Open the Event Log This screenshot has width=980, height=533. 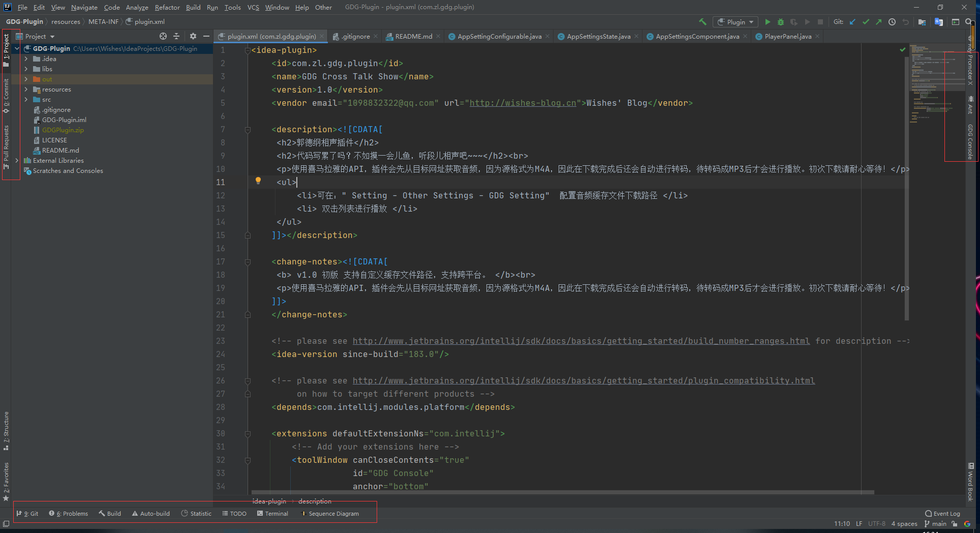[943, 513]
